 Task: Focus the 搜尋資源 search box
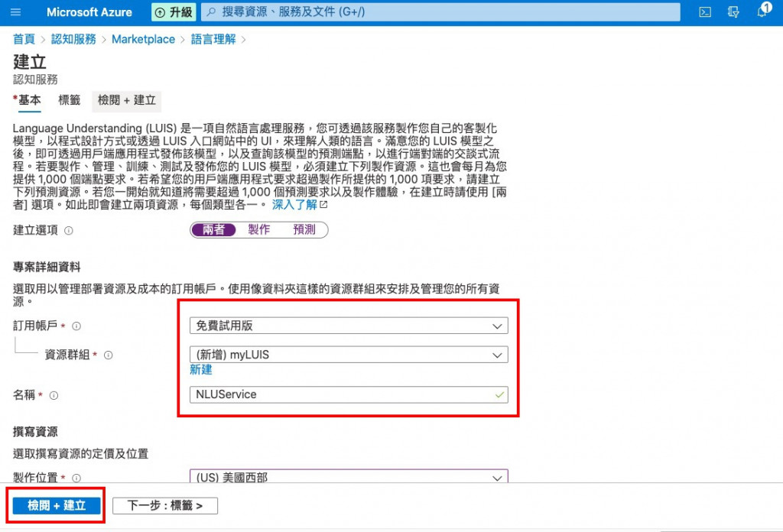coord(440,12)
